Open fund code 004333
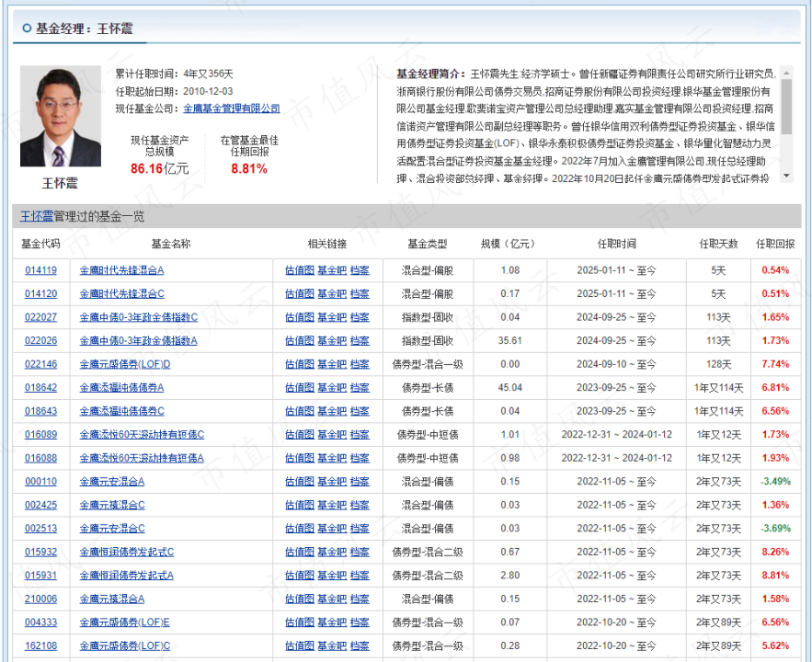The height and width of the screenshot is (662, 812). coord(40,622)
